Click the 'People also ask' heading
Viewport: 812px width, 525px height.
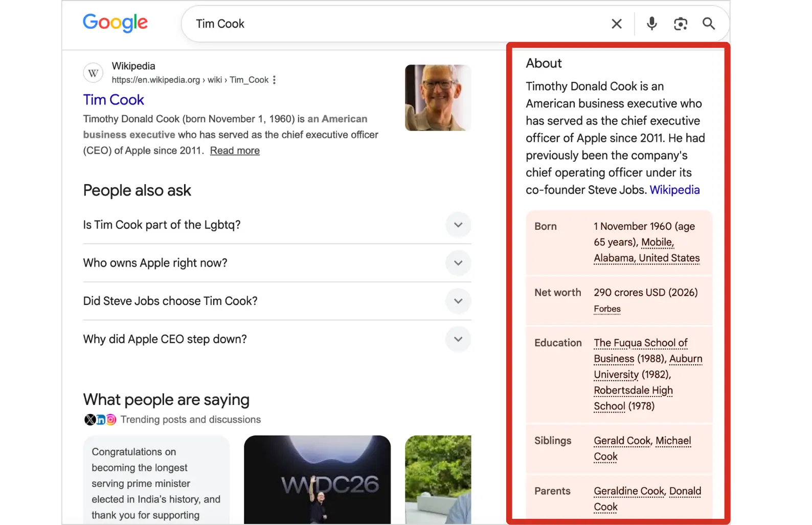pyautogui.click(x=137, y=190)
